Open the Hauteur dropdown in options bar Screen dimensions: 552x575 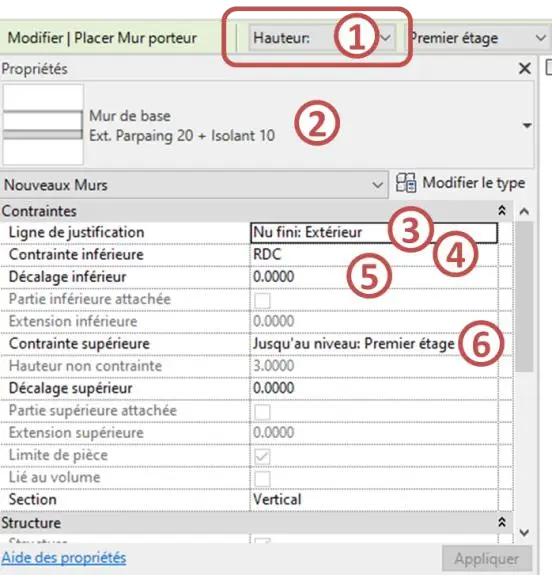point(322,38)
